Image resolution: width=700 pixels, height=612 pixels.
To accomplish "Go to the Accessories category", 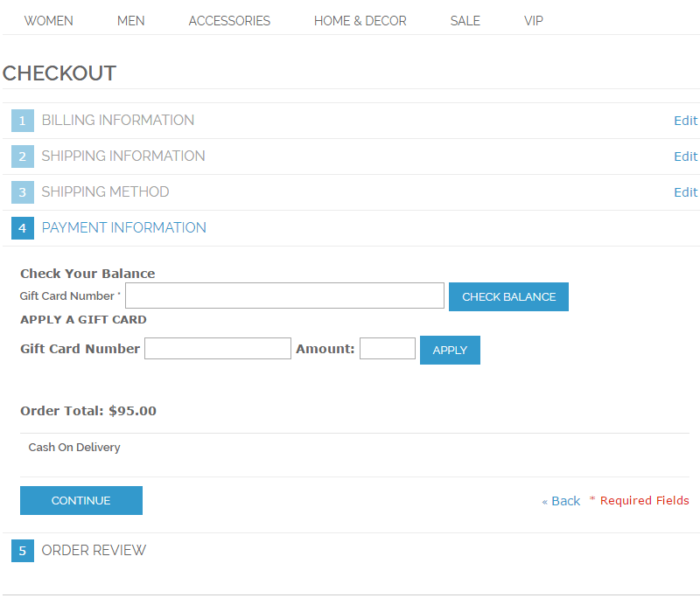I will click(x=229, y=21).
